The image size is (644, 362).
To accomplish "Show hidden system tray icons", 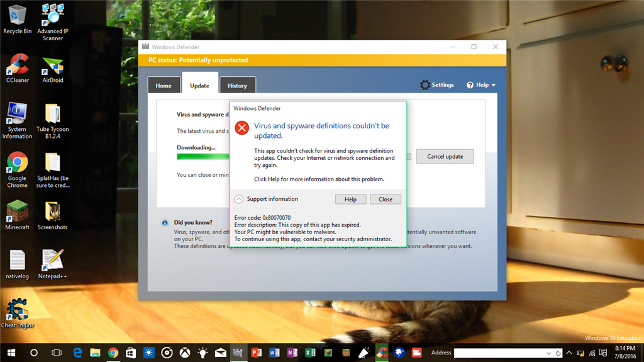I will pyautogui.click(x=569, y=353).
